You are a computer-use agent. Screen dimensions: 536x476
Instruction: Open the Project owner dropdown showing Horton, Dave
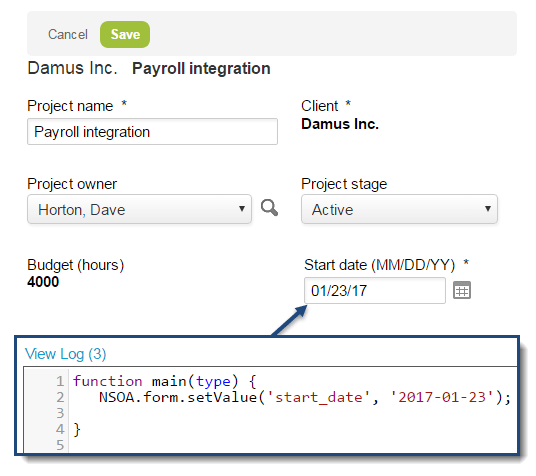click(x=139, y=209)
